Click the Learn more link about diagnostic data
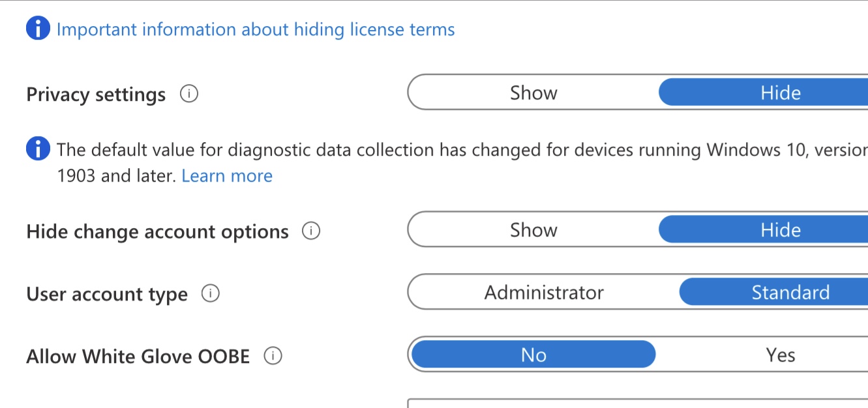868x408 pixels. (227, 175)
